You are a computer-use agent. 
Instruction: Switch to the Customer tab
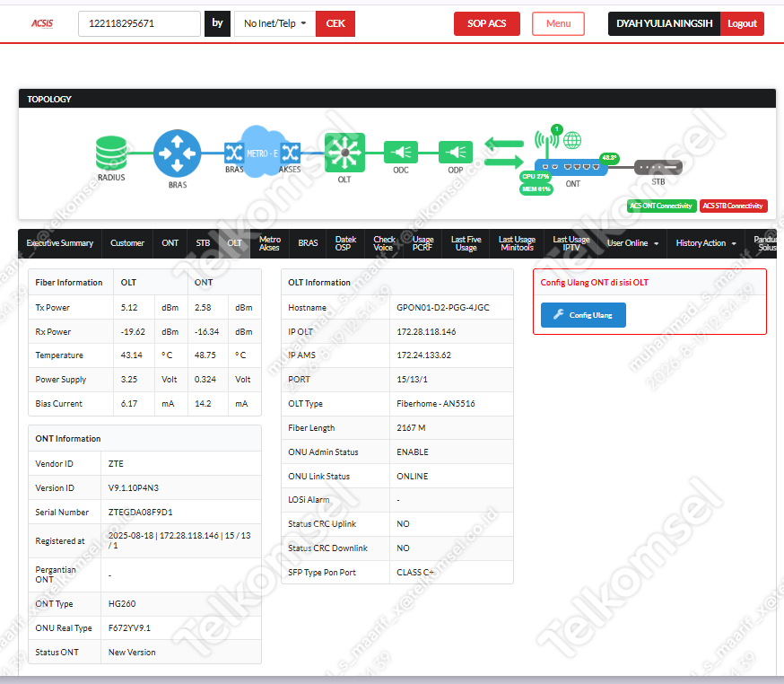pos(127,243)
